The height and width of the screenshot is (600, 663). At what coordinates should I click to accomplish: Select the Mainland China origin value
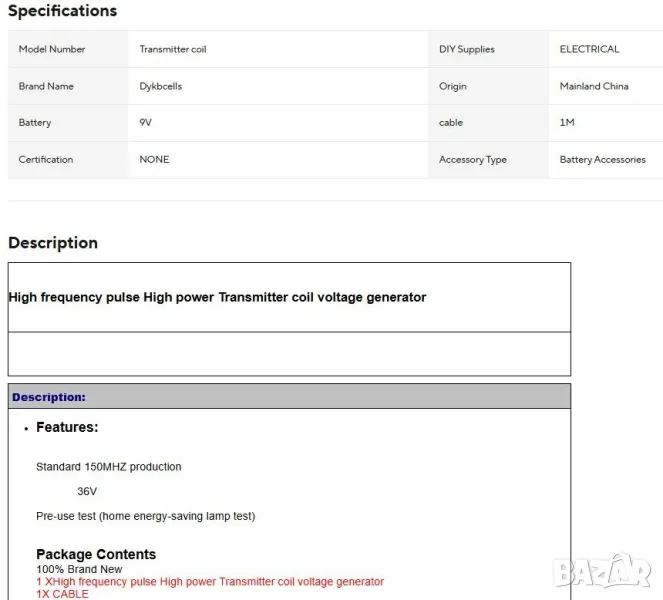coord(594,86)
